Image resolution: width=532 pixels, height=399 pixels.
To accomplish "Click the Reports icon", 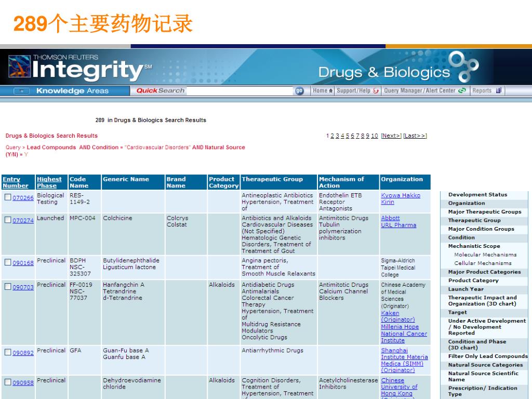I will (498, 90).
